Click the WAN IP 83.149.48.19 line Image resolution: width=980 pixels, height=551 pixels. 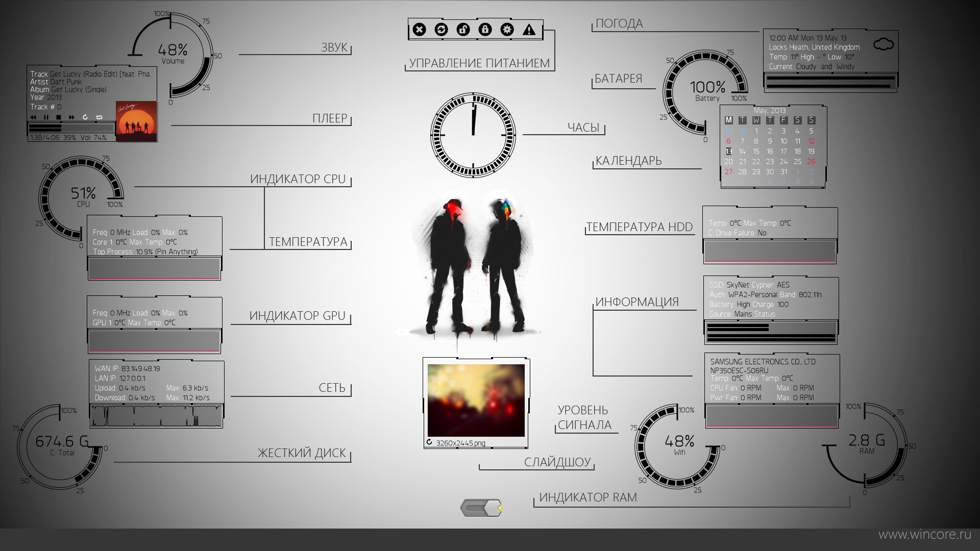(127, 368)
